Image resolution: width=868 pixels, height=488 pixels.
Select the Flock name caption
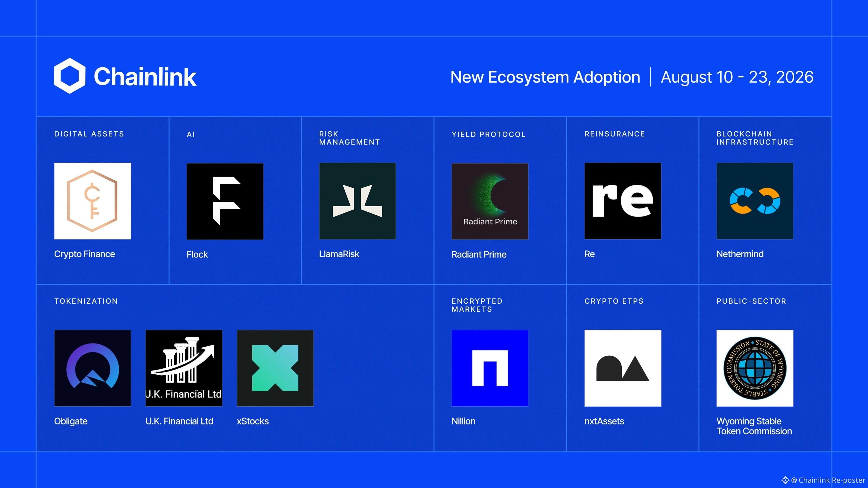[x=197, y=255]
